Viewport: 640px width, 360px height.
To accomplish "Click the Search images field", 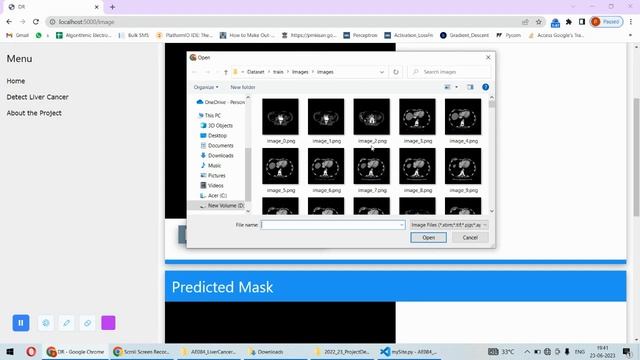I will coord(449,72).
